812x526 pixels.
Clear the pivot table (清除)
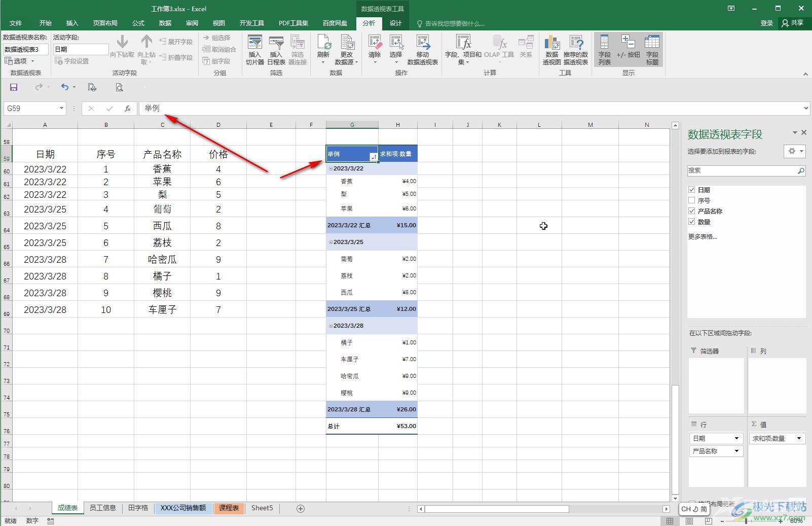pos(375,50)
